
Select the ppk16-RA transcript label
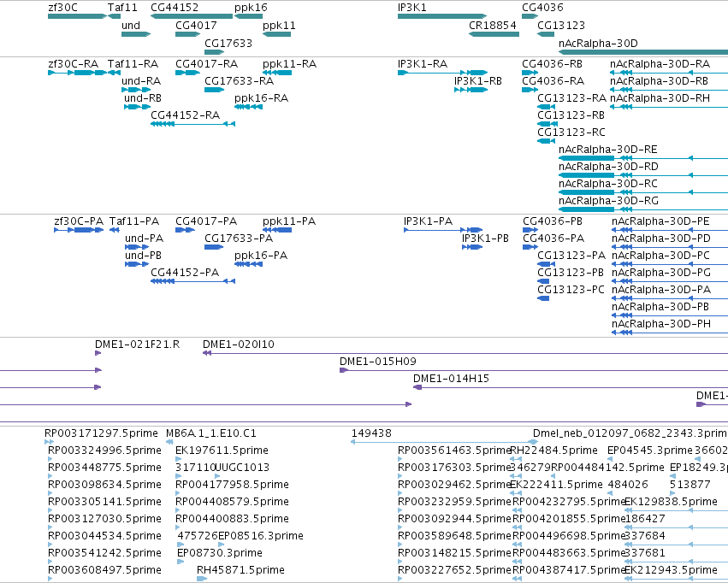262,98
